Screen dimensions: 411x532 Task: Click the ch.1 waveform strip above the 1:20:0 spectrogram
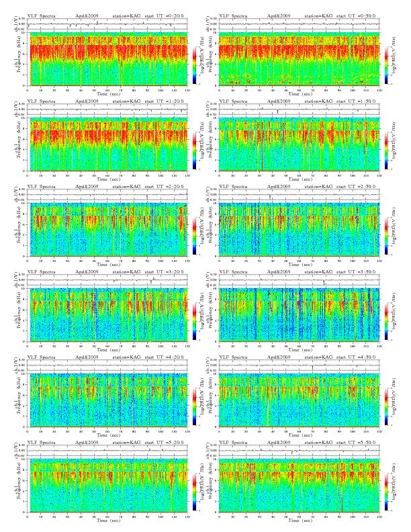tap(107, 109)
